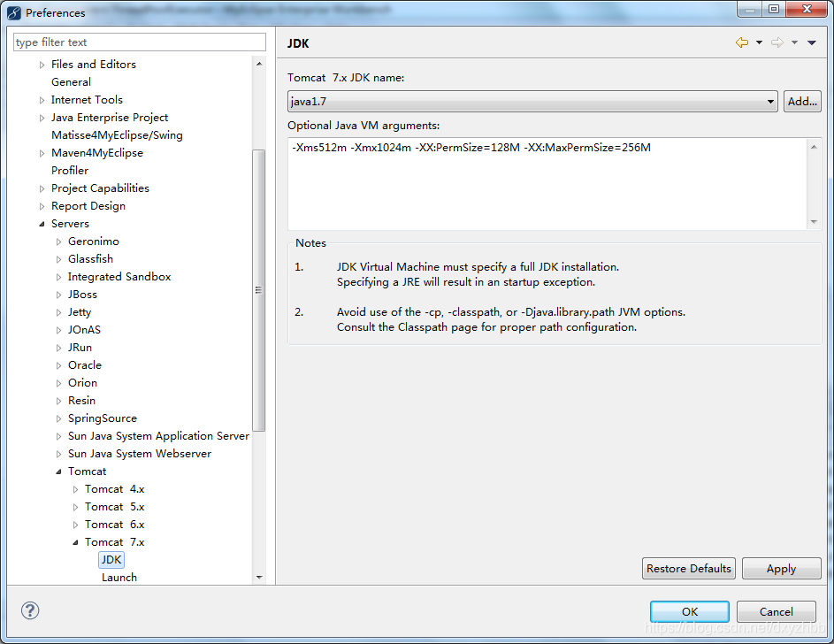Click VM arguments scrollbar down arrow
Viewport: 834px width, 644px height.
(814, 222)
